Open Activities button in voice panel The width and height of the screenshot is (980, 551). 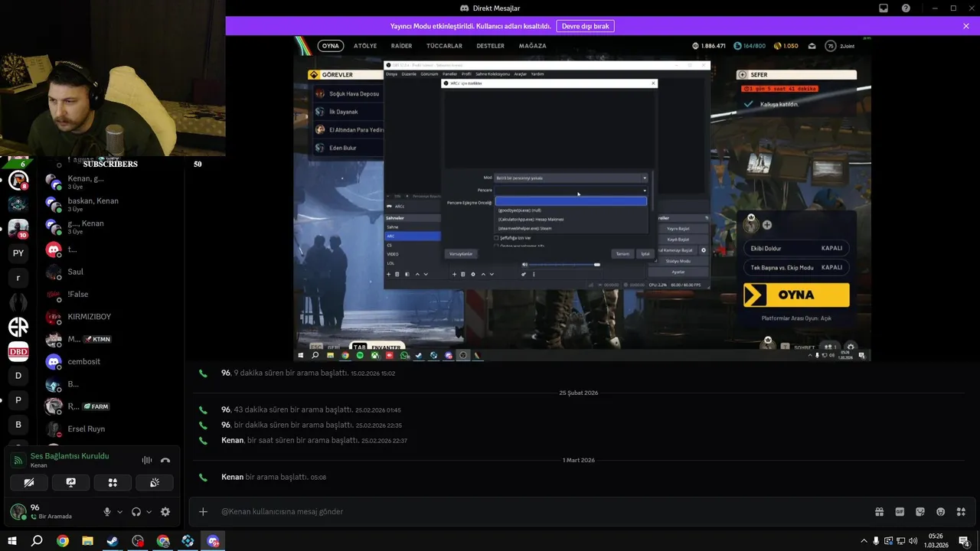tap(113, 483)
